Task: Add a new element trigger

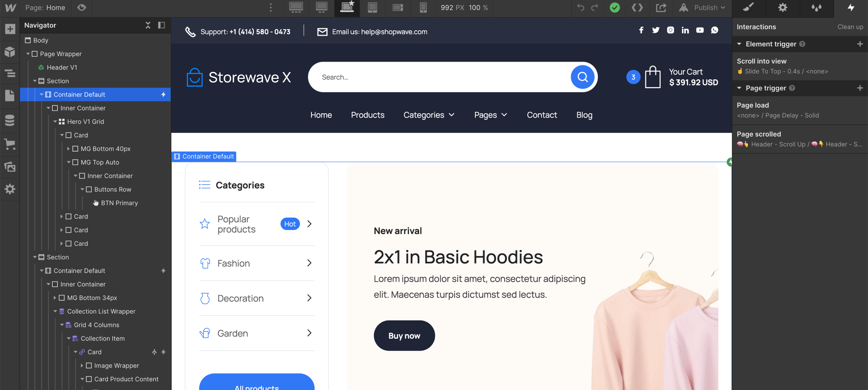Action: click(860, 44)
